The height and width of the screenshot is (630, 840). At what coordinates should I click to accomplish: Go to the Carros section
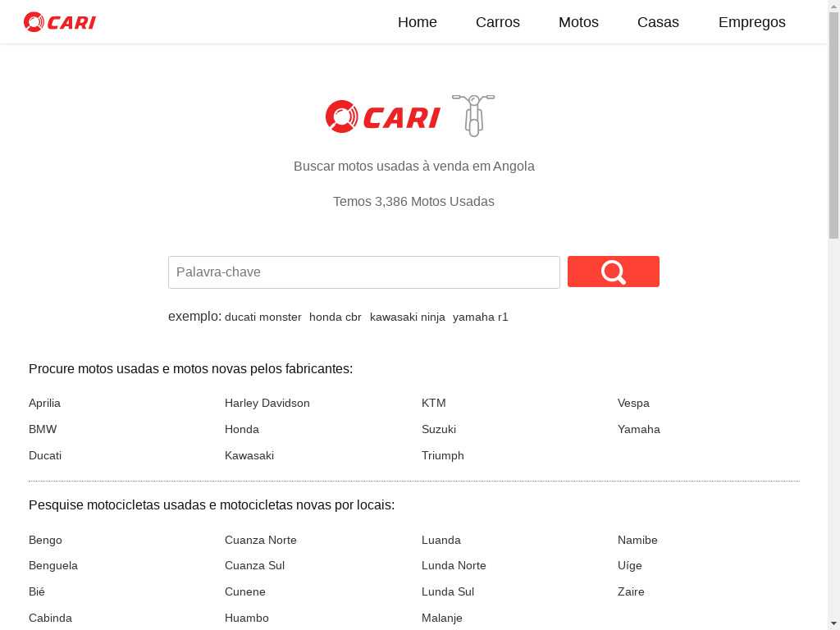pyautogui.click(x=498, y=22)
